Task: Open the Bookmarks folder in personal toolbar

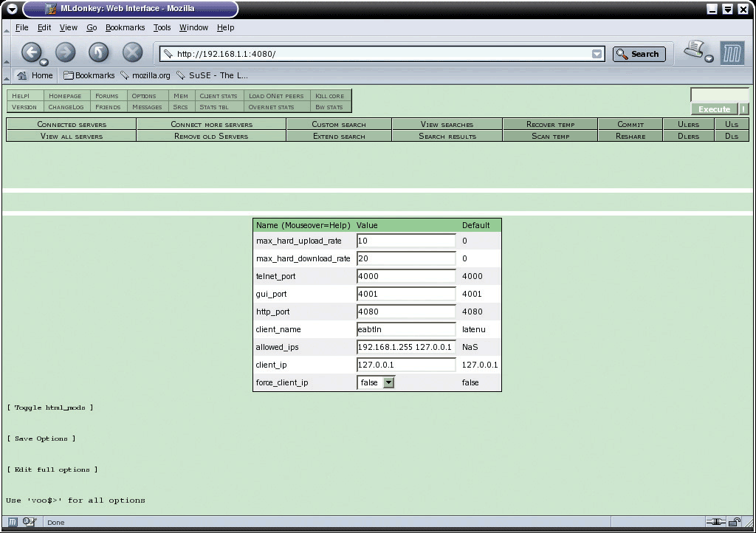Action: point(89,75)
